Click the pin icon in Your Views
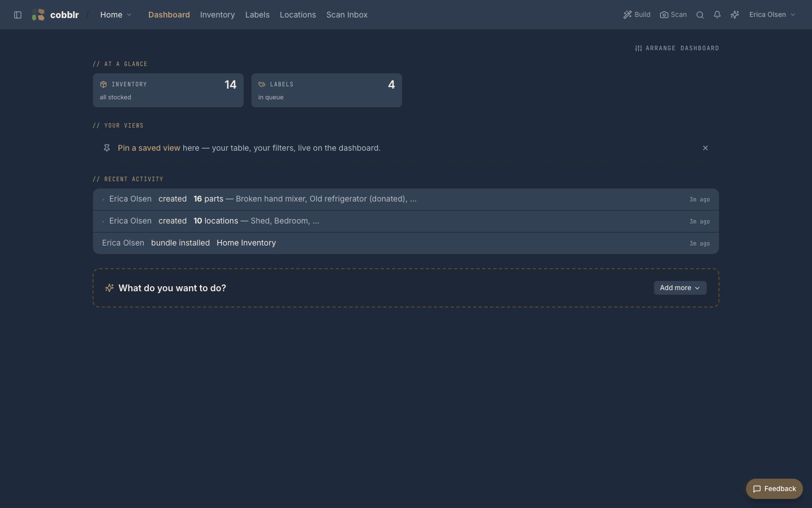 107,148
